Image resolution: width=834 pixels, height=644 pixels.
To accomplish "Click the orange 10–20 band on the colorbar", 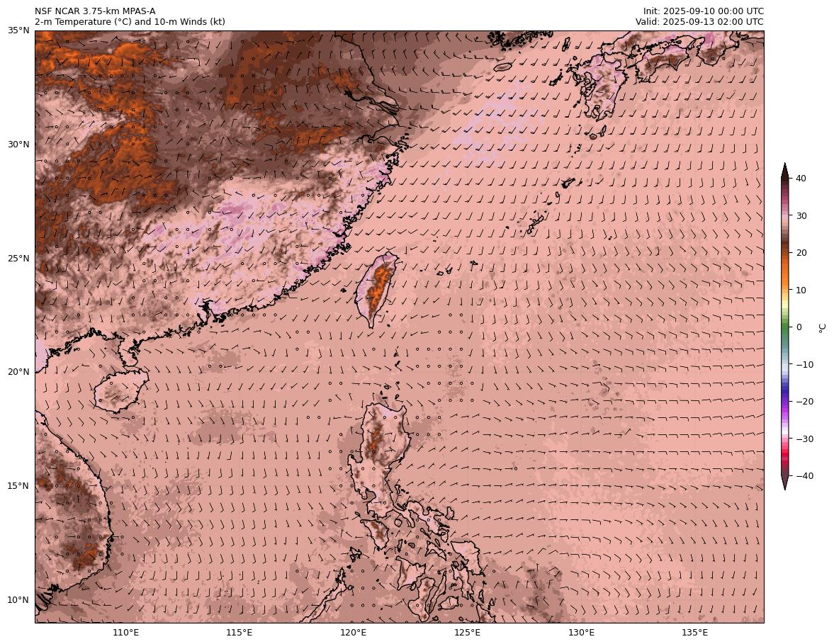I will coord(785,271).
